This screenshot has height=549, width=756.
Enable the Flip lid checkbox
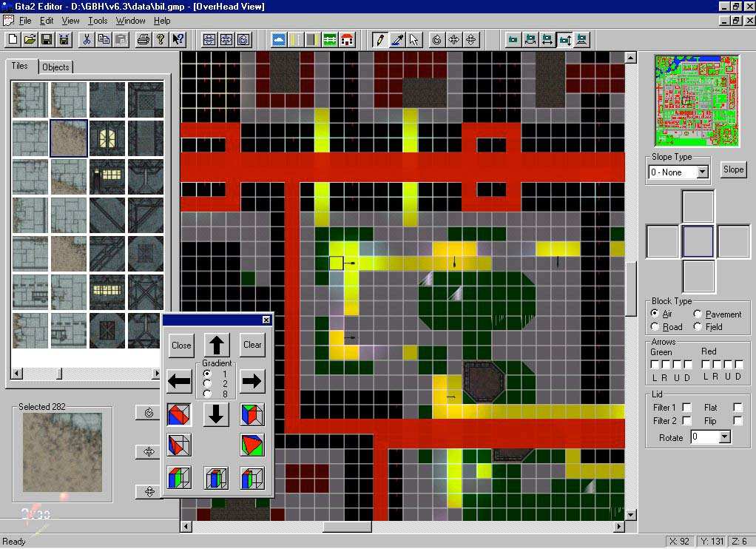tap(738, 421)
